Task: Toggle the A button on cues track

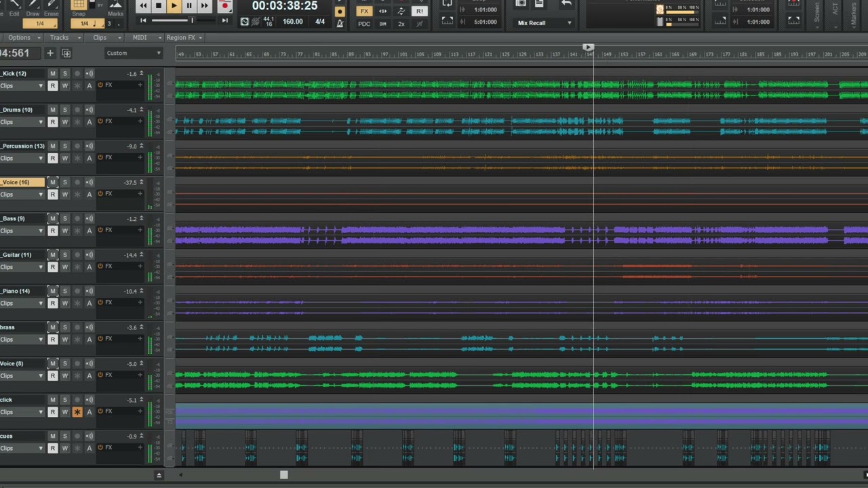Action: click(x=90, y=448)
